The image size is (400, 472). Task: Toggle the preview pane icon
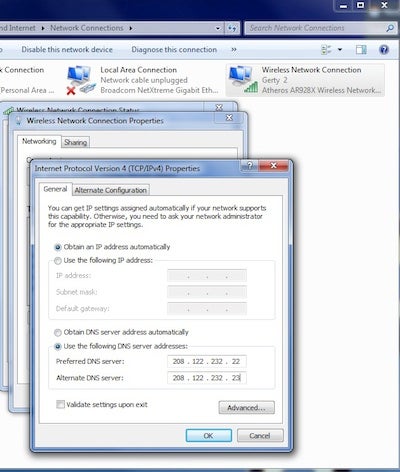click(x=361, y=50)
